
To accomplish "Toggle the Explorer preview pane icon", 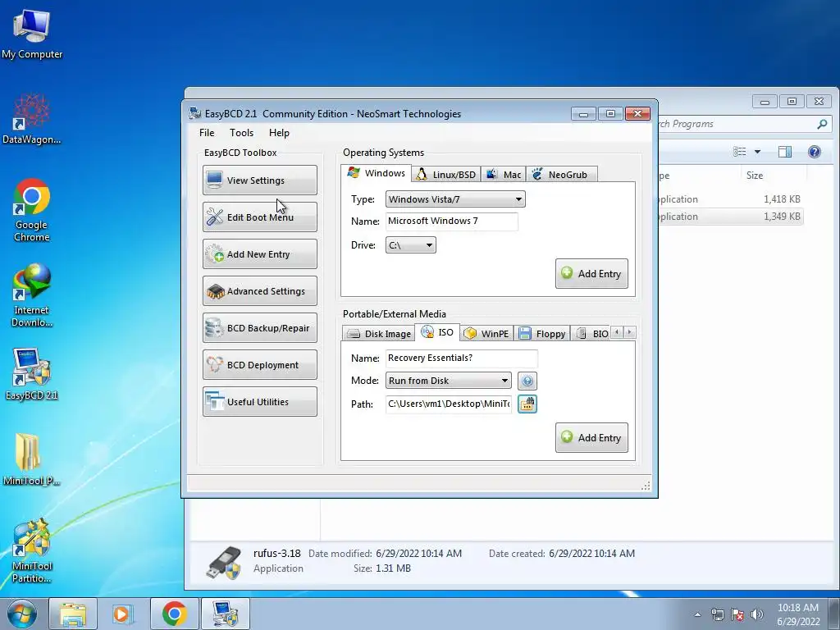I will (785, 152).
